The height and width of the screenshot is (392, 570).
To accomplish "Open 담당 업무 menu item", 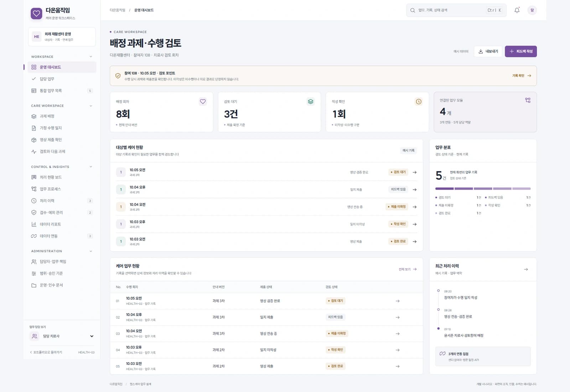I will coord(62,79).
